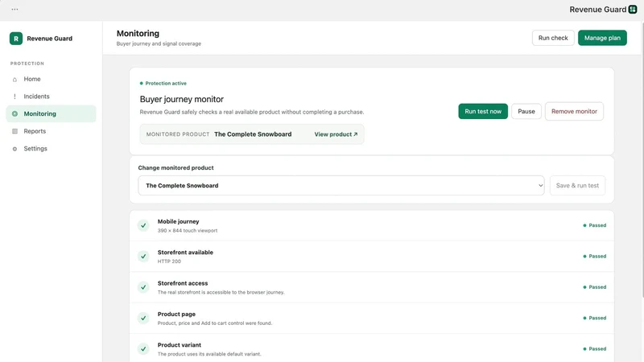Go to Incidents in the sidebar
644x362 pixels.
[51, 97]
